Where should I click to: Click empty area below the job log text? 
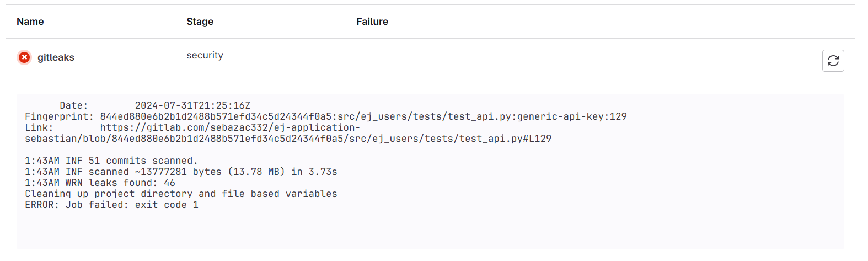point(430,232)
